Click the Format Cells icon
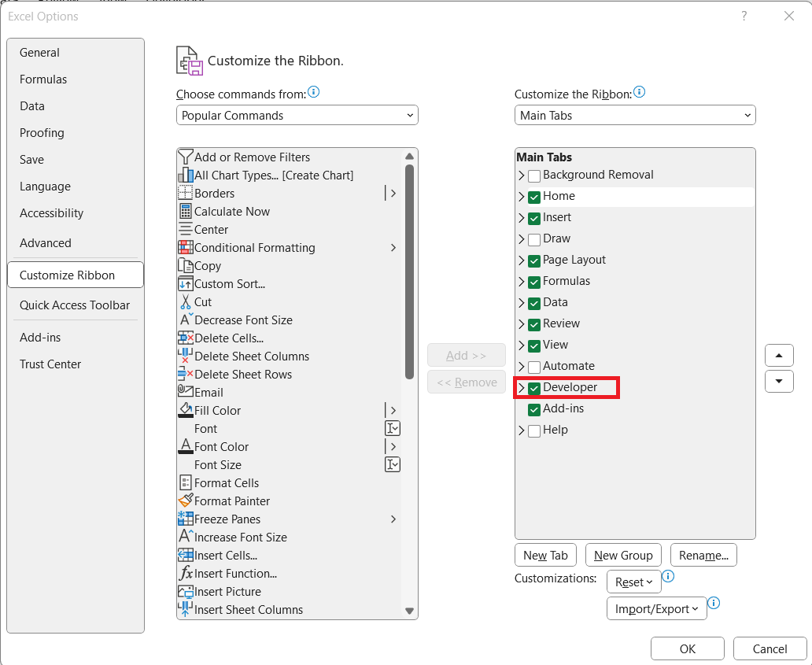The width and height of the screenshot is (812, 665). (x=186, y=482)
